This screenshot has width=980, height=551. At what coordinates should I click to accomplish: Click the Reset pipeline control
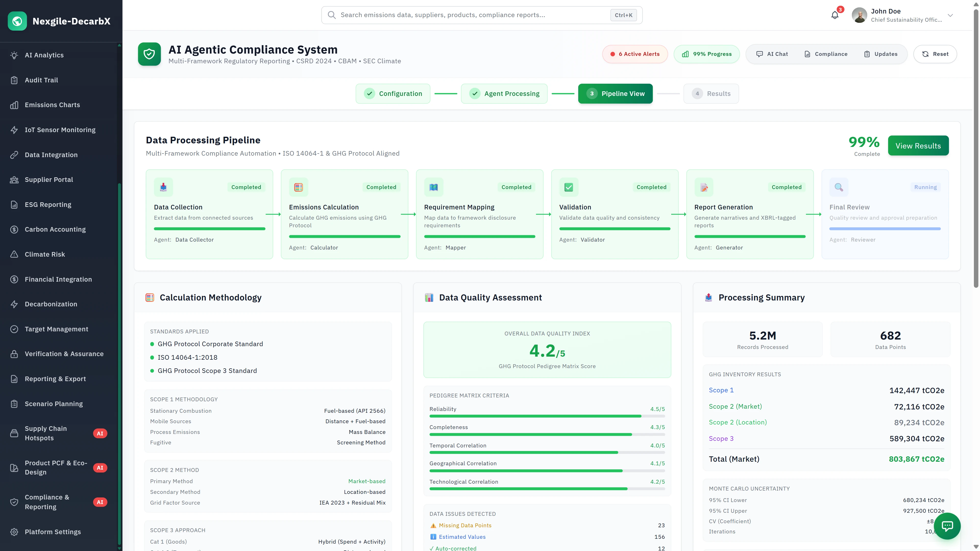click(935, 54)
